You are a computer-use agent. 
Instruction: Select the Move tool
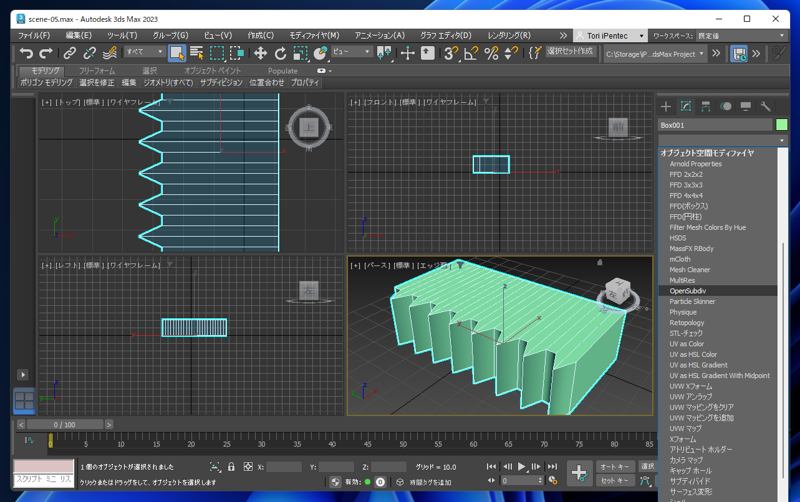(260, 53)
